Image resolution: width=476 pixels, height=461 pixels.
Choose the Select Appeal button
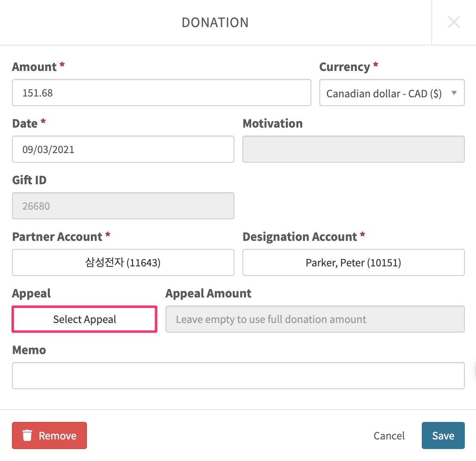(x=85, y=319)
